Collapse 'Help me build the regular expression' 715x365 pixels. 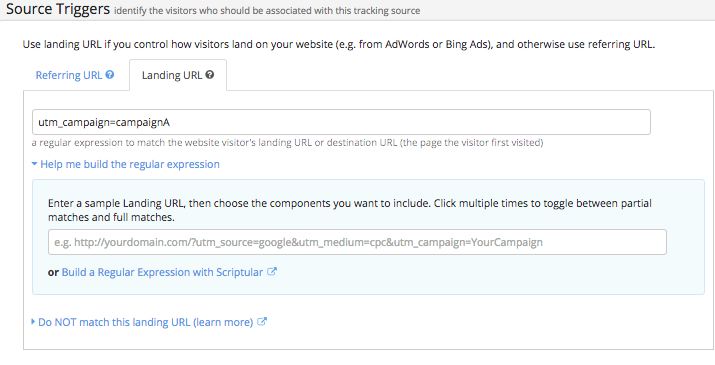tap(125, 164)
